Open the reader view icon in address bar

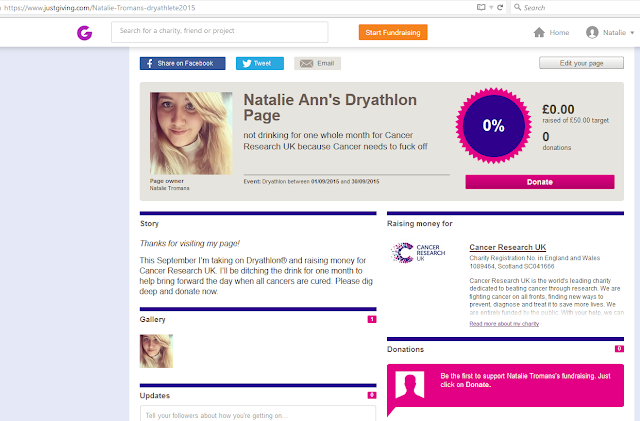481,7
